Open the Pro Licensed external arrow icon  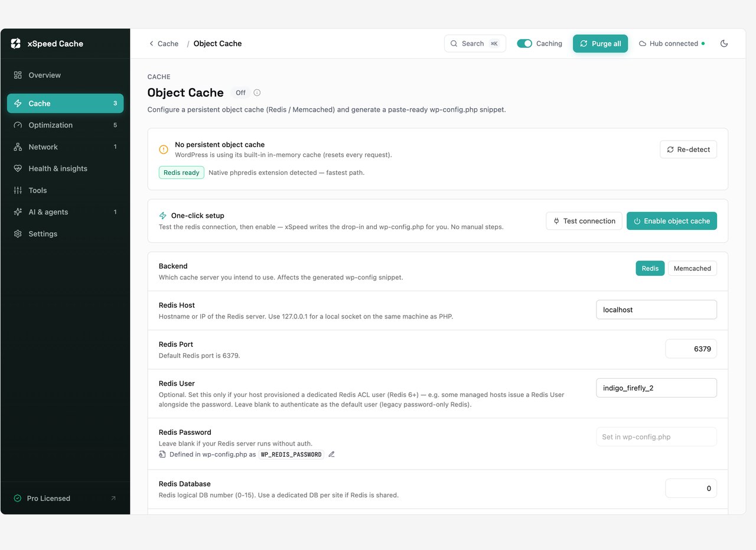tap(113, 499)
